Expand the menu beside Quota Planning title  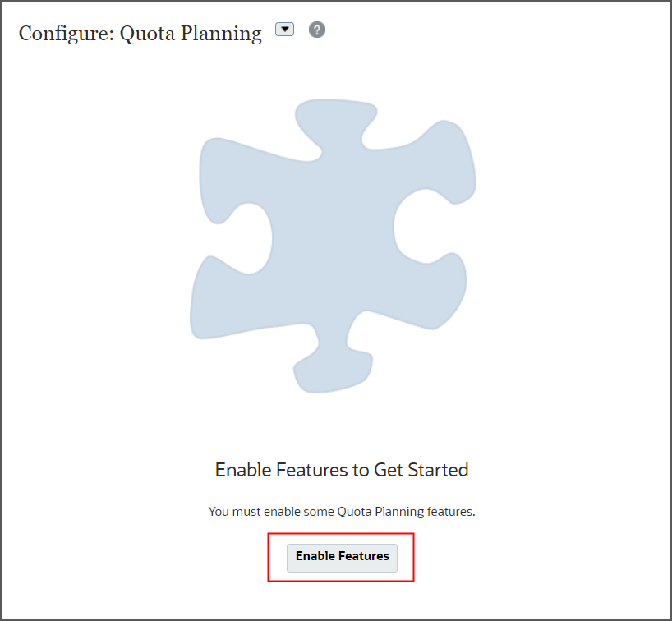point(284,28)
